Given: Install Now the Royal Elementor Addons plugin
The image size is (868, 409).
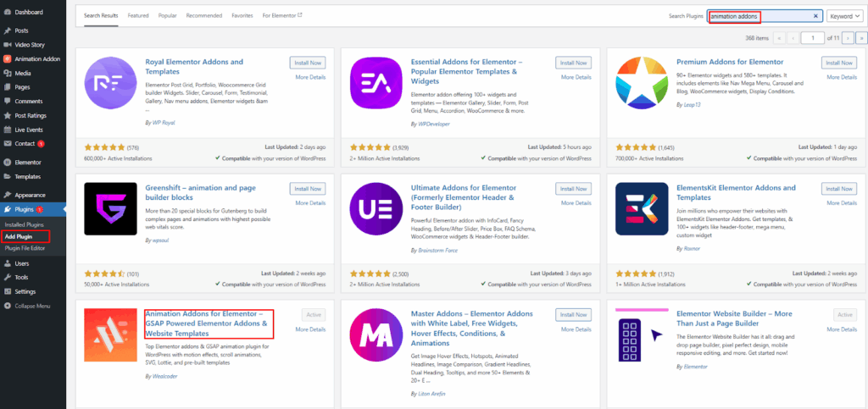Looking at the screenshot, I should 307,63.
